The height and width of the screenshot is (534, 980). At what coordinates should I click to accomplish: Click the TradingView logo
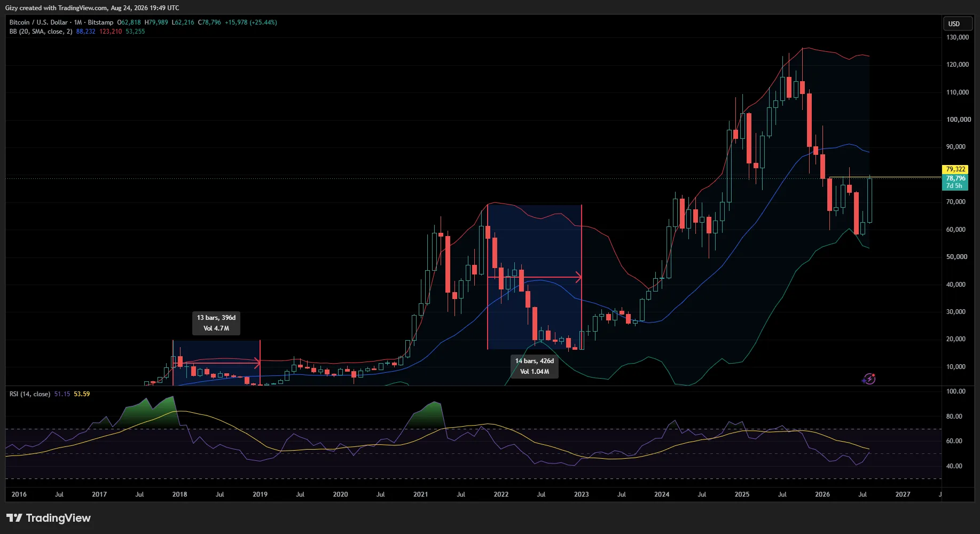pos(49,518)
